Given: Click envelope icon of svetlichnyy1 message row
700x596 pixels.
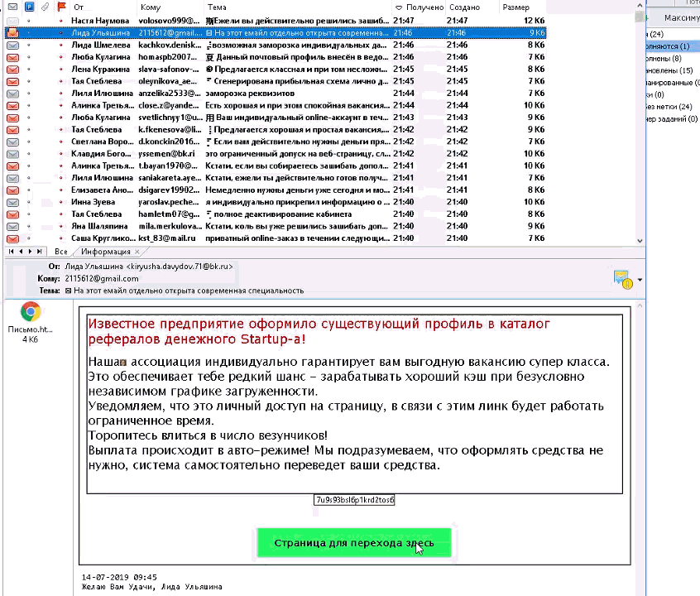Looking at the screenshot, I should 13,118.
